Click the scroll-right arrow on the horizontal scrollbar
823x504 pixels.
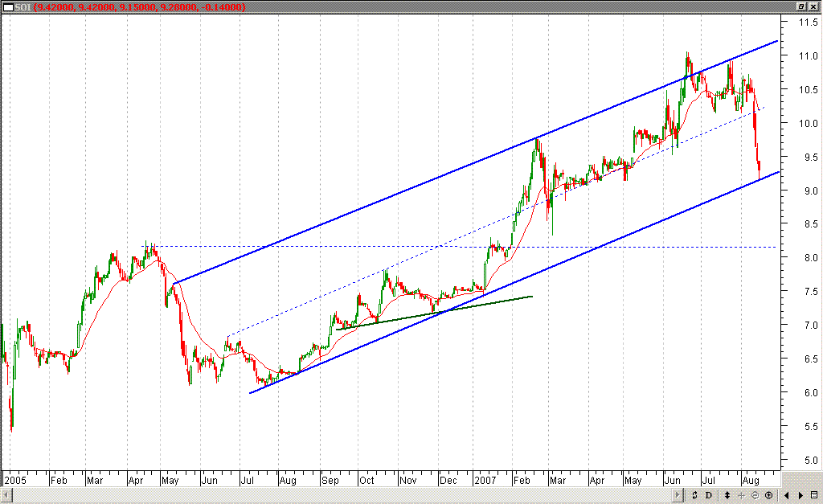pyautogui.click(x=678, y=495)
